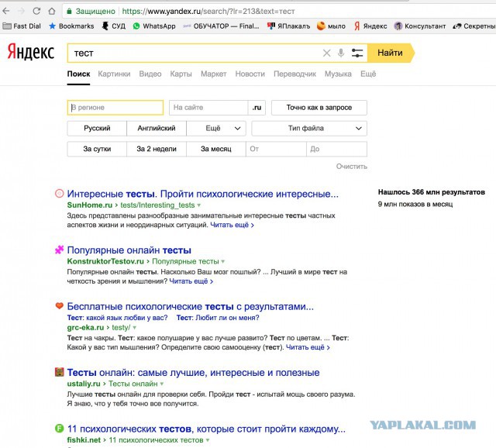Screen dimensions: 496x448
Task: Switch to the Видео tab
Action: click(x=150, y=74)
